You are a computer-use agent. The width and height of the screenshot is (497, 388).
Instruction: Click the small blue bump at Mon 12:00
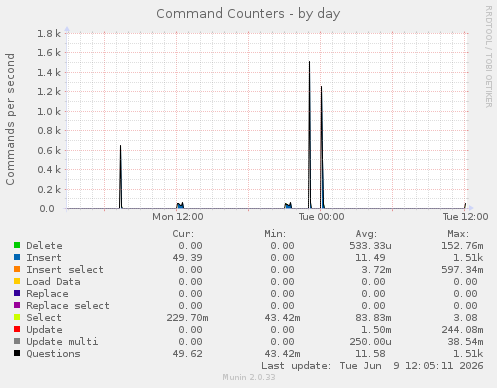click(180, 205)
